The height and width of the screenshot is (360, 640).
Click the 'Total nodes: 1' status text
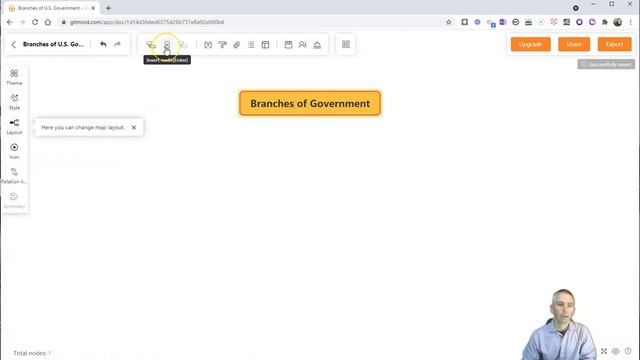pos(32,353)
